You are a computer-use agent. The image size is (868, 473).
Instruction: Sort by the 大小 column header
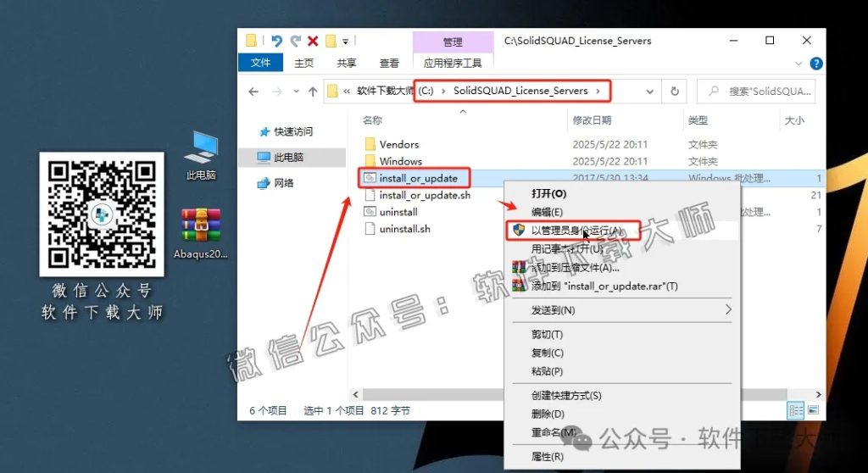click(793, 120)
